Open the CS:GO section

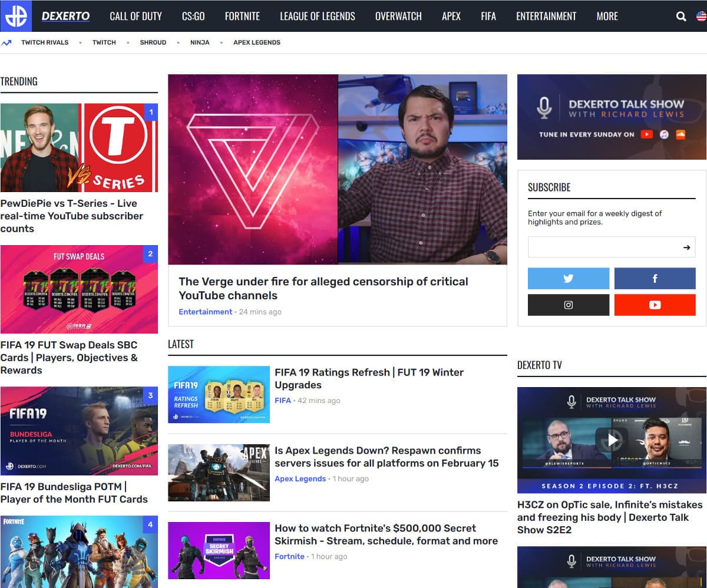pyautogui.click(x=193, y=16)
